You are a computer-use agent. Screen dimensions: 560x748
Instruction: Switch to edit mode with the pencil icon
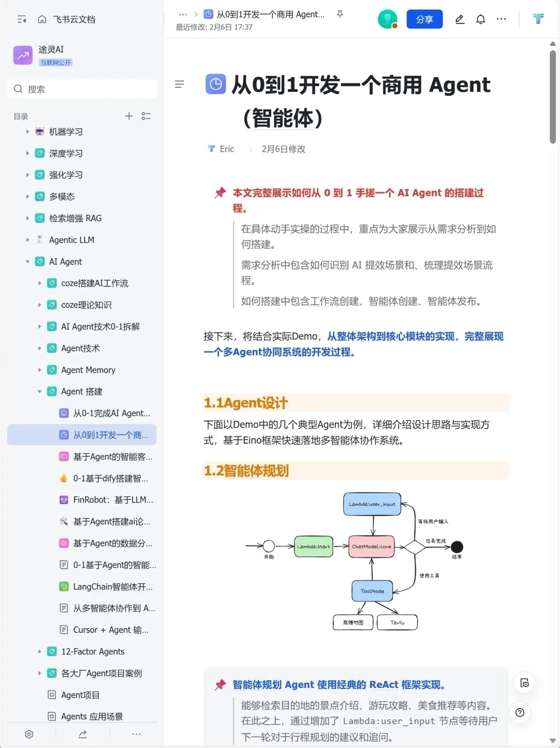pyautogui.click(x=460, y=19)
